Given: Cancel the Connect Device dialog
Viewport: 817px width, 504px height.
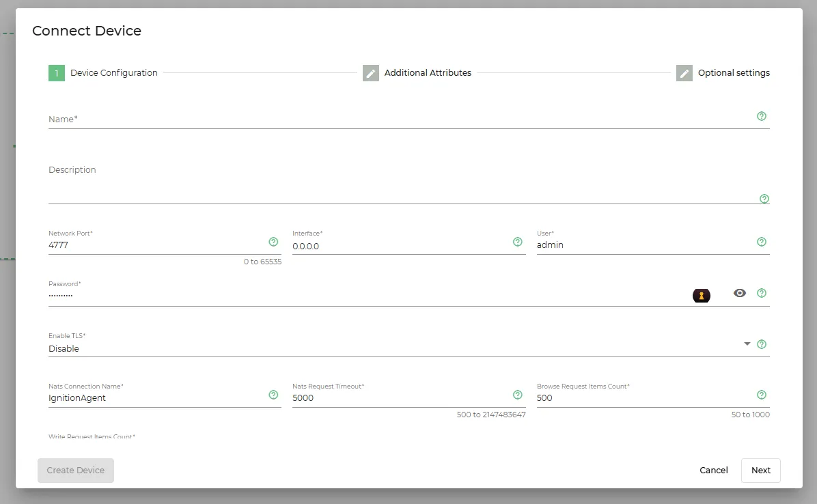Looking at the screenshot, I should [713, 470].
